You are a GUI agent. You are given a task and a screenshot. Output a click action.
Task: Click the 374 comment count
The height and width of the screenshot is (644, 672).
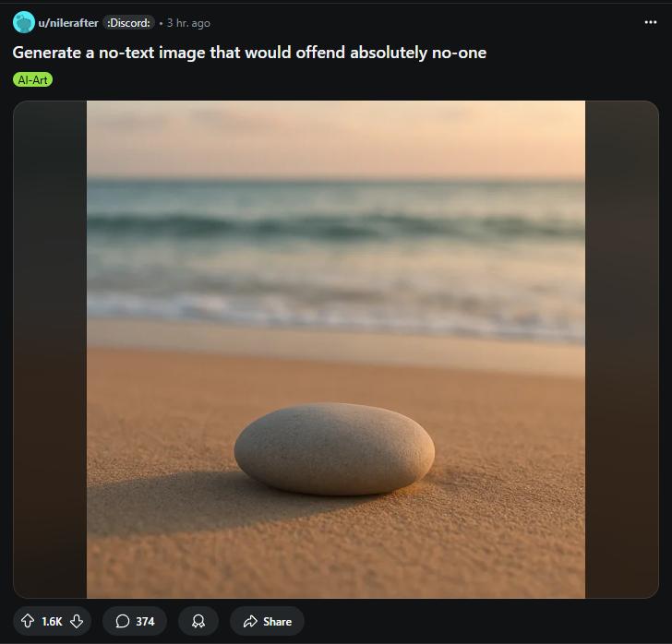(x=145, y=621)
